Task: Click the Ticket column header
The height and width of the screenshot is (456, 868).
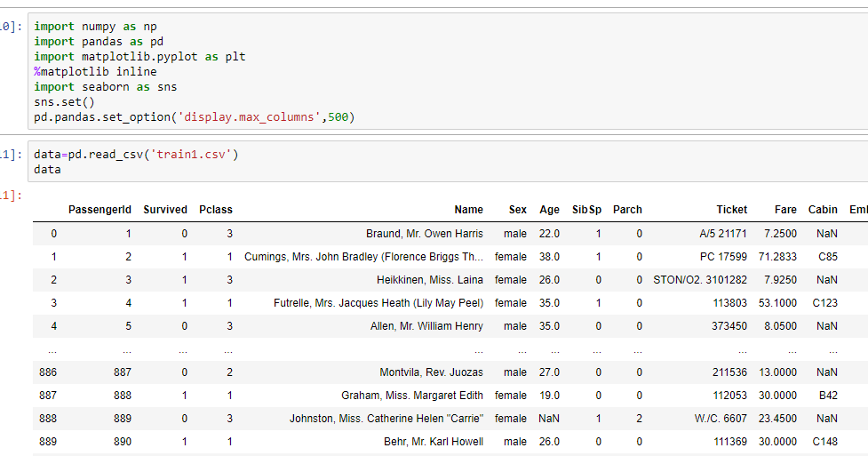Action: 731,210
